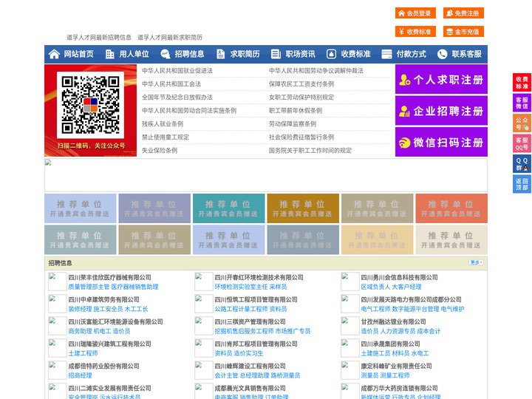Screen dimensions: 532x399
Task: Open 中华人民共和国就业促进法 article
Action: tap(177, 71)
